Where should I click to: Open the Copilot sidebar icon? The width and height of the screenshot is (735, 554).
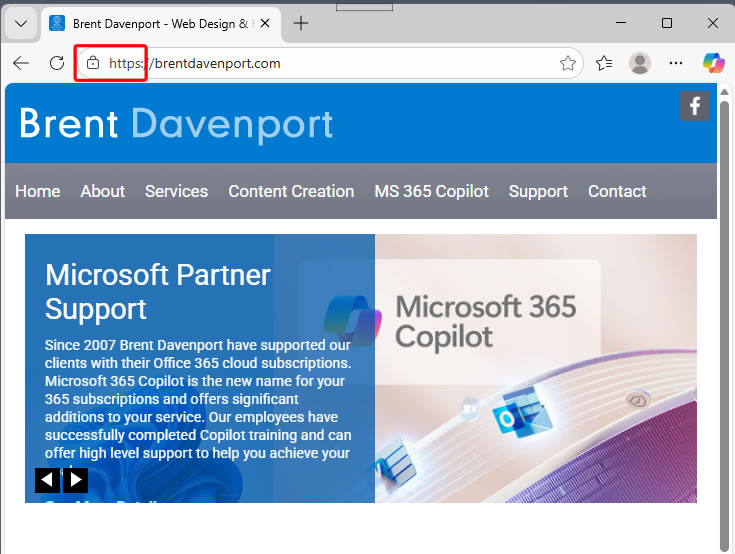pyautogui.click(x=713, y=63)
